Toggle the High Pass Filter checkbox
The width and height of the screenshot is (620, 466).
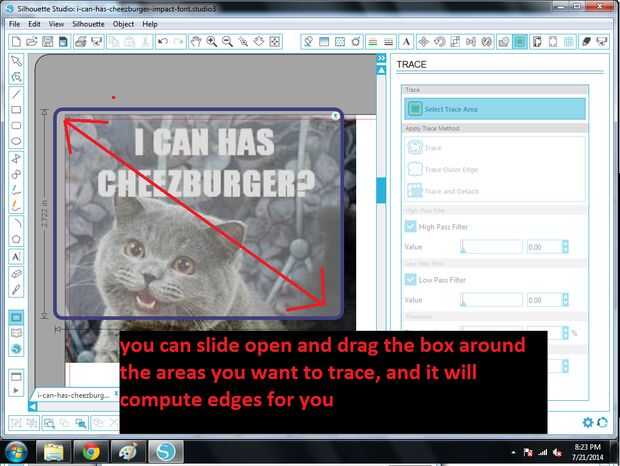pos(410,226)
